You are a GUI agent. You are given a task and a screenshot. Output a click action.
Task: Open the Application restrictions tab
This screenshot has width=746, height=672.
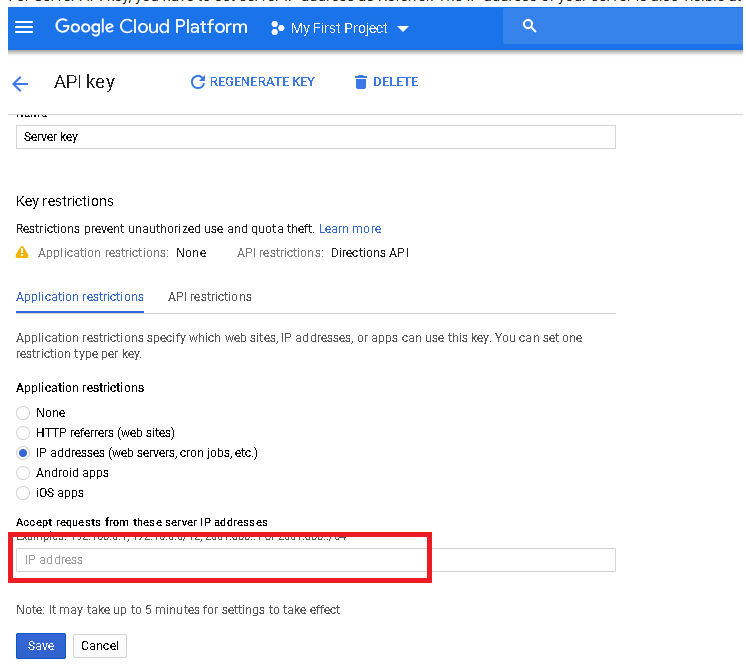(80, 297)
